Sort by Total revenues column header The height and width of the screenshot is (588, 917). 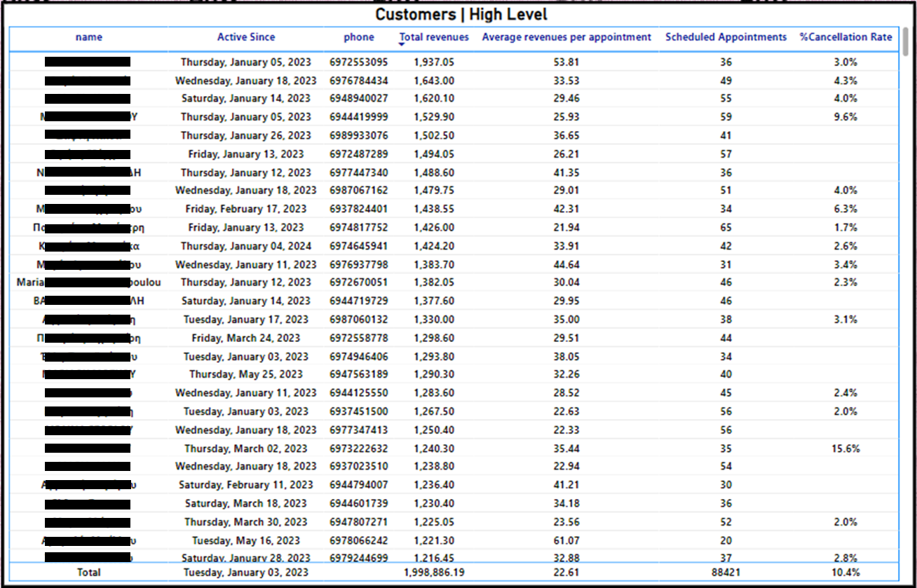click(x=434, y=37)
